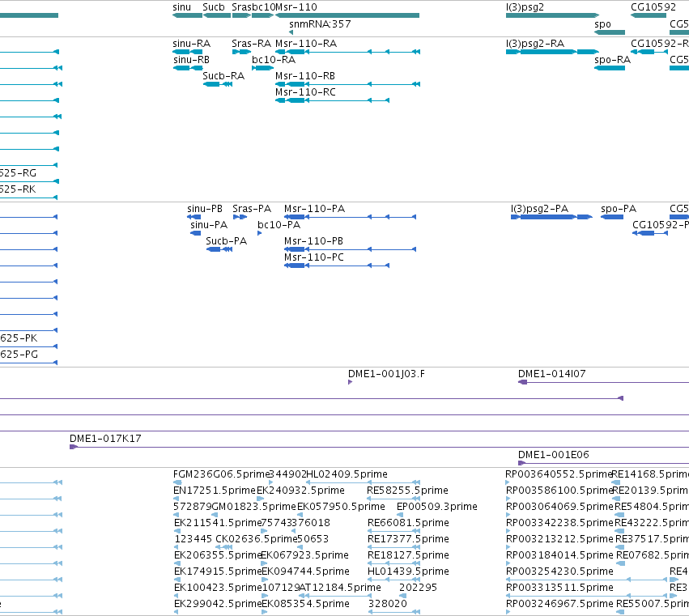689x616 pixels.
Task: Open the AT12184.5prime EST label
Action: coord(341,588)
